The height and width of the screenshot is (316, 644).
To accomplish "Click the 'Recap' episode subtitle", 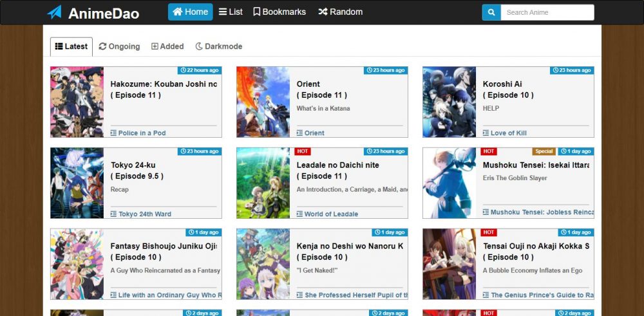I will [120, 190].
